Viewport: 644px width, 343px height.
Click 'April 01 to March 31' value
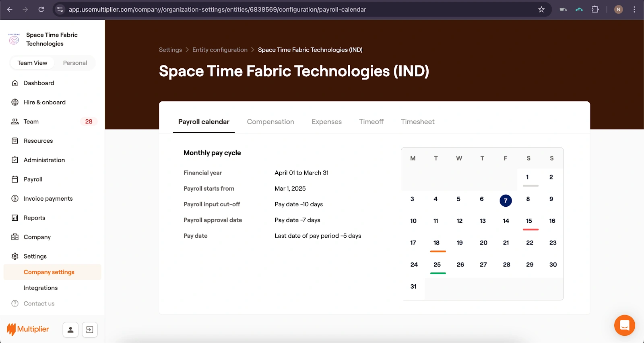tap(301, 173)
